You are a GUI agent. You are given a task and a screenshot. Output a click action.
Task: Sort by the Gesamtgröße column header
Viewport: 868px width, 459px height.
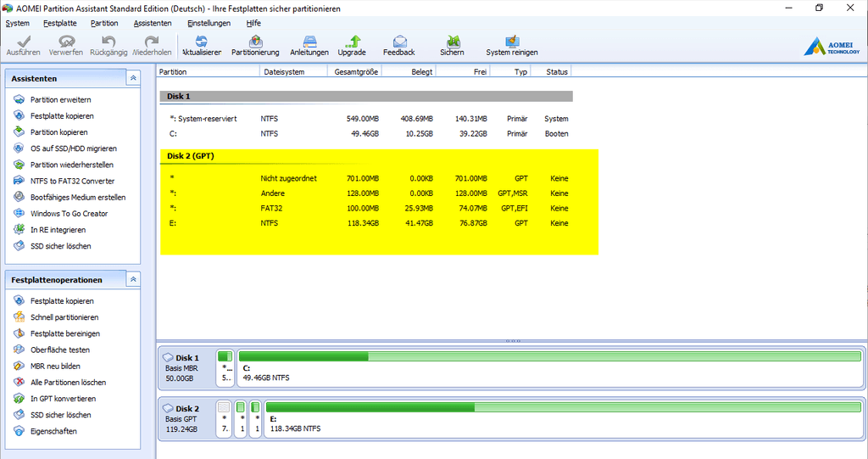point(355,72)
